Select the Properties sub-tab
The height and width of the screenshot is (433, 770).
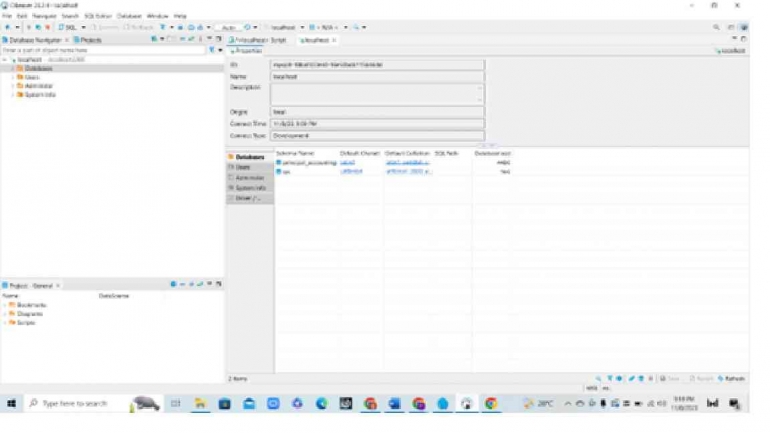click(x=247, y=51)
